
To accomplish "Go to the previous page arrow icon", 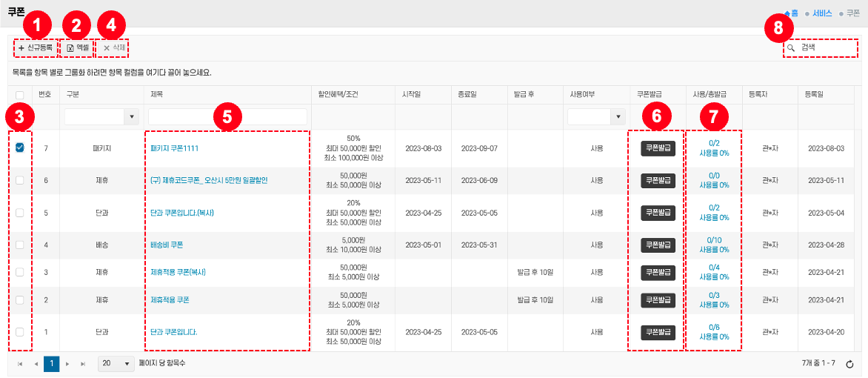I will (x=36, y=364).
